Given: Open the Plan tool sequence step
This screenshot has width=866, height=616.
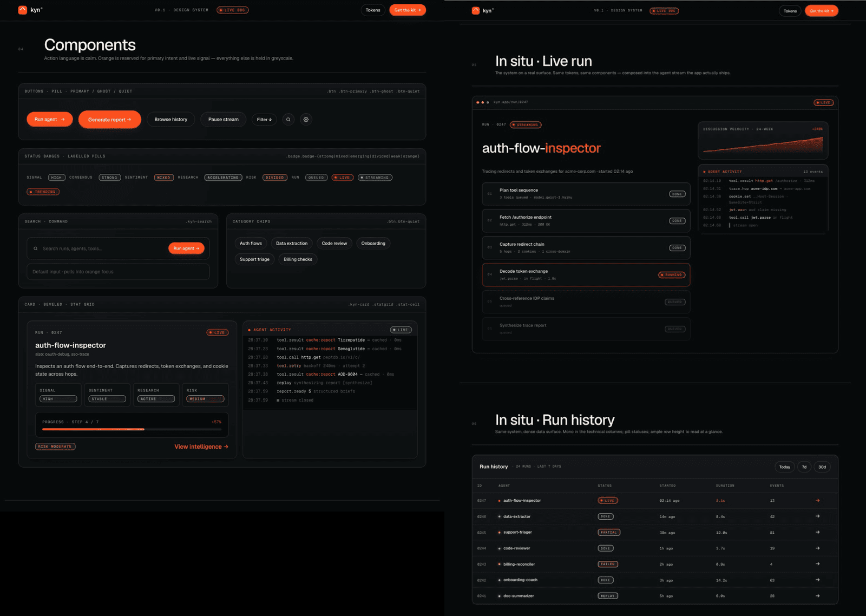Looking at the screenshot, I should [586, 194].
